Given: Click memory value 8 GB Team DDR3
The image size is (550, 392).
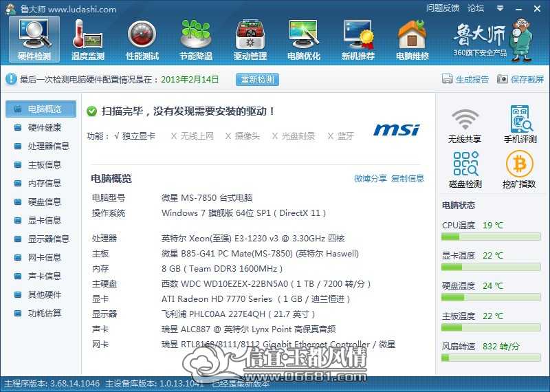Looking at the screenshot, I should (x=221, y=269).
